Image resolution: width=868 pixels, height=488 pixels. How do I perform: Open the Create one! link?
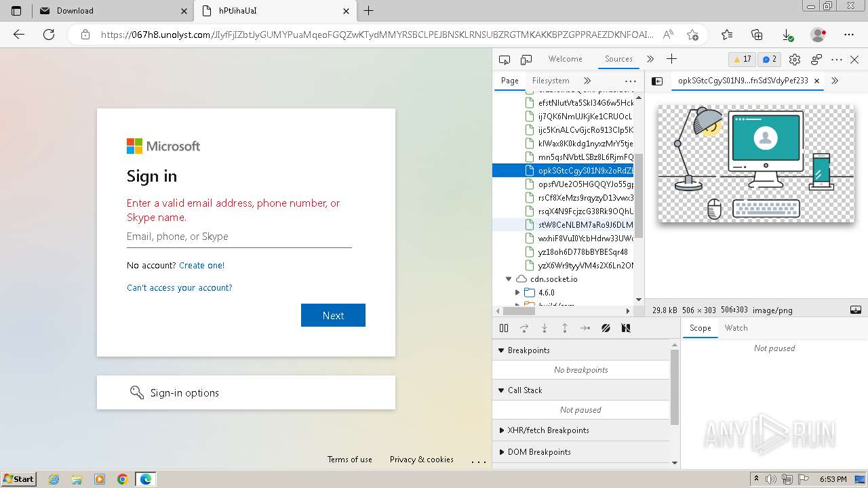(x=201, y=266)
